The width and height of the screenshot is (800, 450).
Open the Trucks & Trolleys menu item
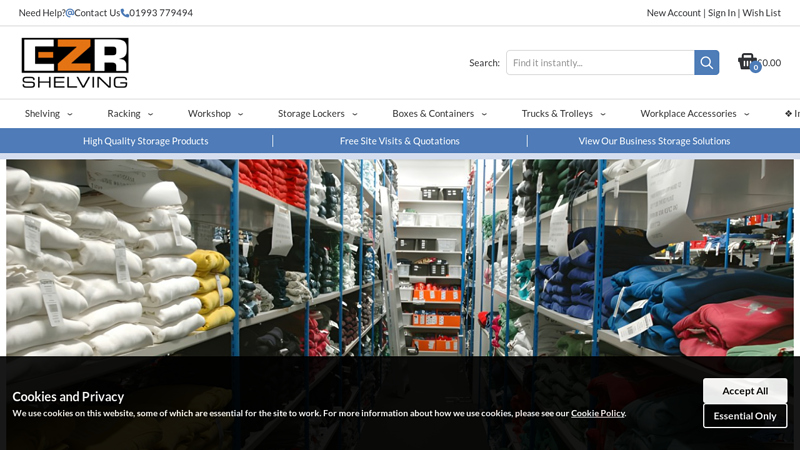coord(557,114)
